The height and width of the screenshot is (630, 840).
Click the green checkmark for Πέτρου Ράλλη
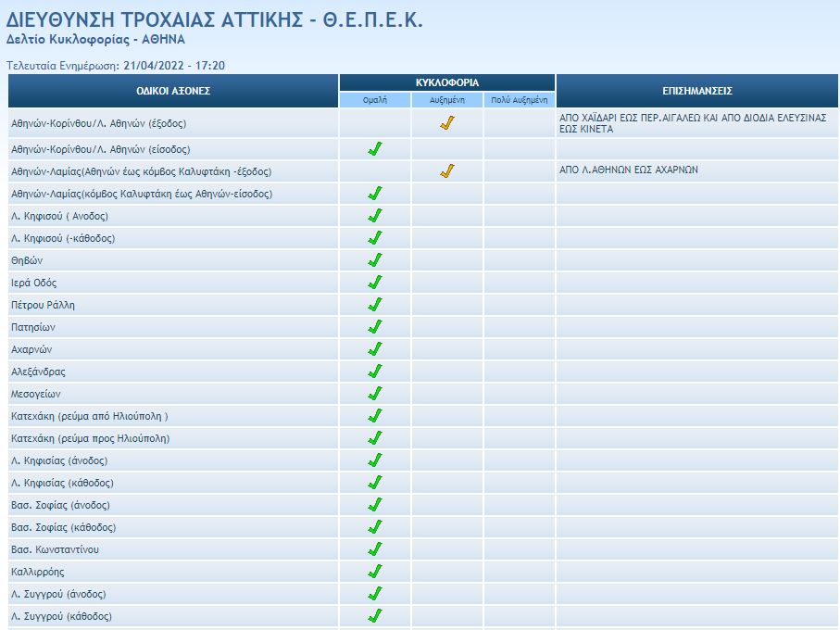click(375, 305)
